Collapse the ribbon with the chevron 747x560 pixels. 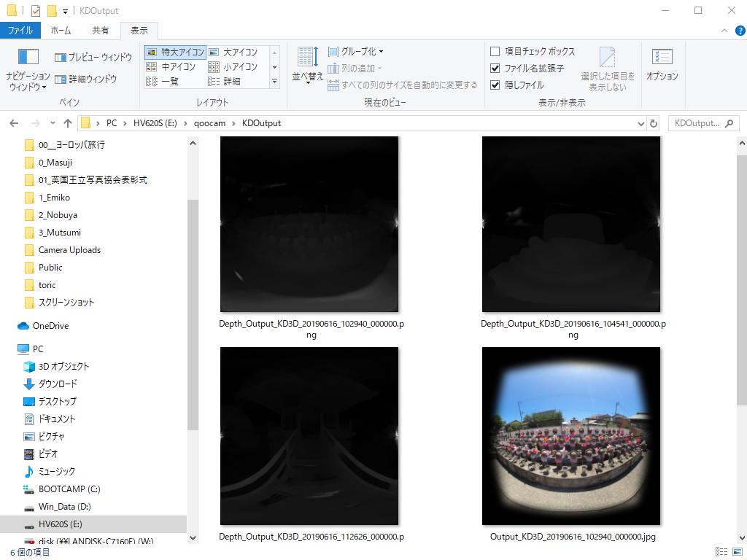[724, 31]
